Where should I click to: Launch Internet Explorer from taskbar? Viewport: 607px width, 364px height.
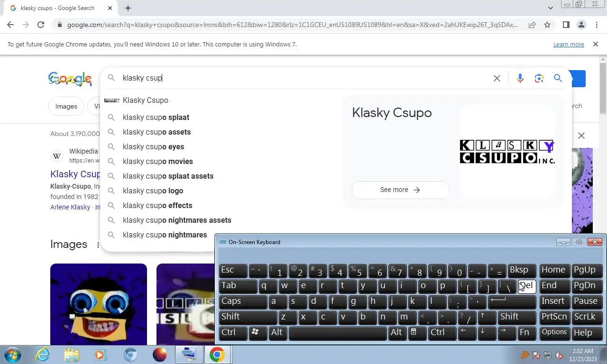[x=42, y=355]
